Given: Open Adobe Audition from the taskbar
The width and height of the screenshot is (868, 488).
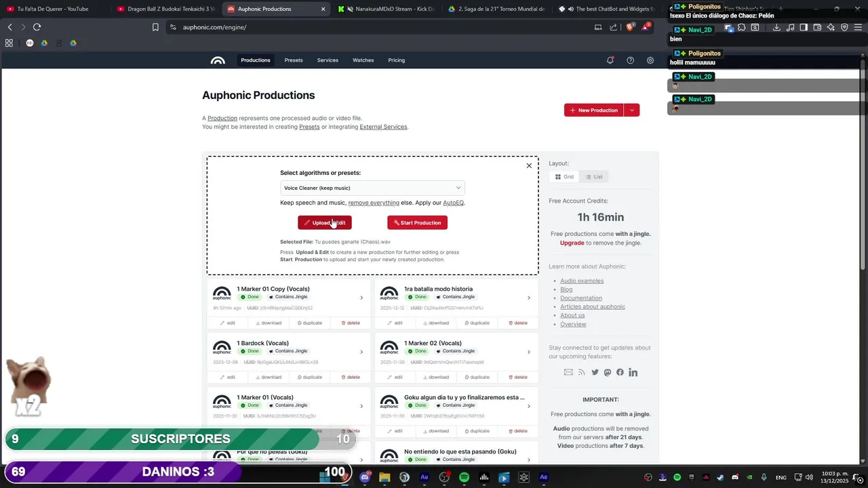Looking at the screenshot, I should 425,477.
